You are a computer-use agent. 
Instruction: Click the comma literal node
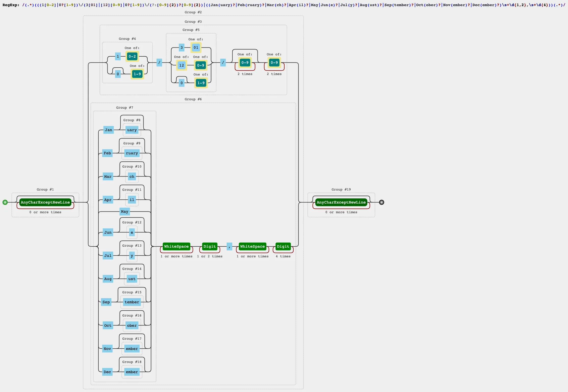[229, 246]
